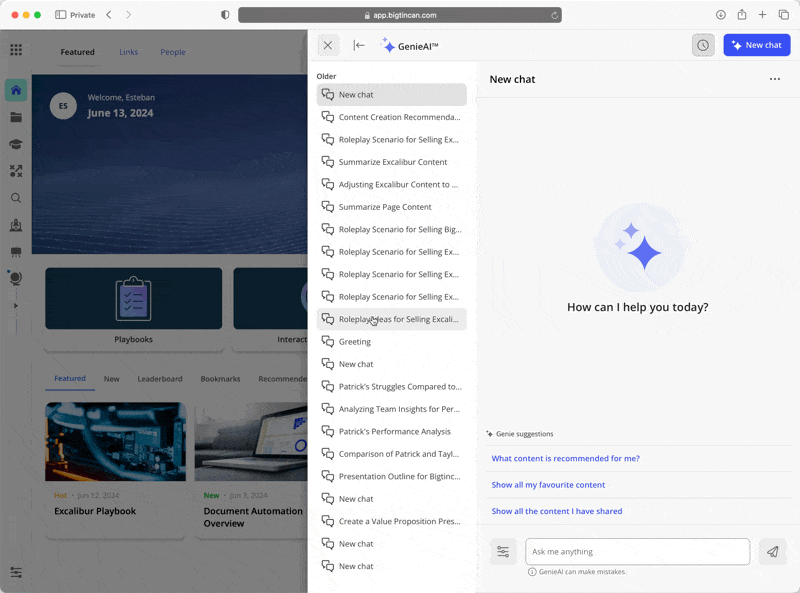The image size is (800, 593).
Task: Select 'What content is recommended for me?' suggestion
Action: click(x=565, y=458)
